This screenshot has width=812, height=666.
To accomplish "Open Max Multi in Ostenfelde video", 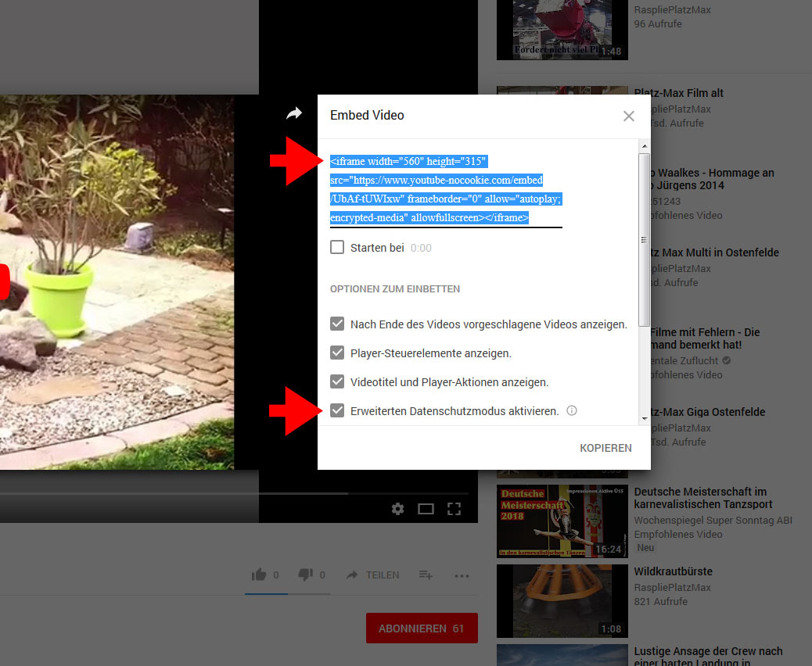I will 715,252.
